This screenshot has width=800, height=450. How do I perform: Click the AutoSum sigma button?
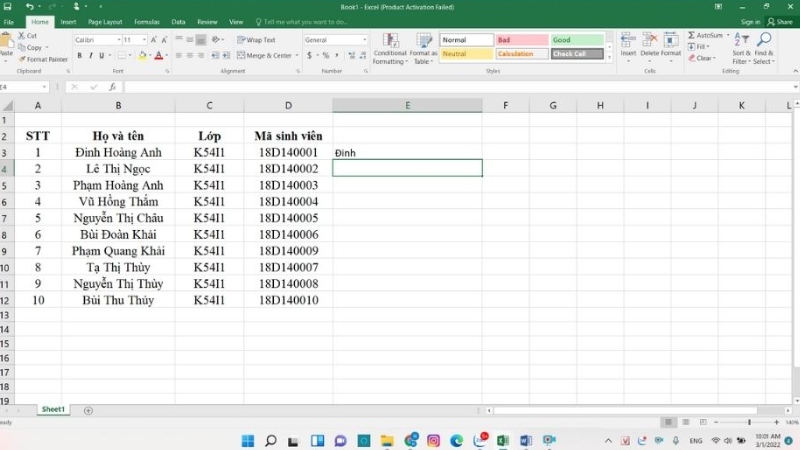(x=705, y=35)
